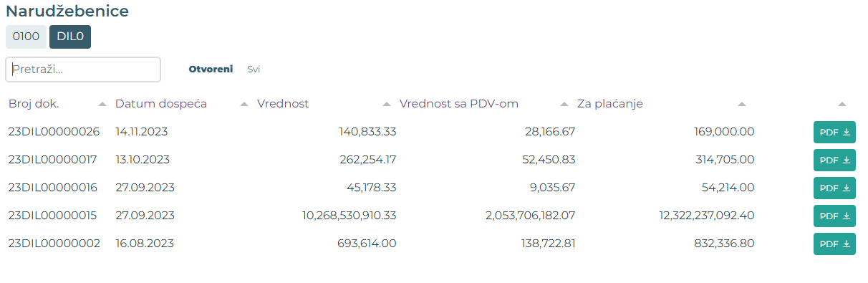This screenshot has width=868, height=283.
Task: Sort by Vrednost column arrow
Action: pyautogui.click(x=387, y=105)
